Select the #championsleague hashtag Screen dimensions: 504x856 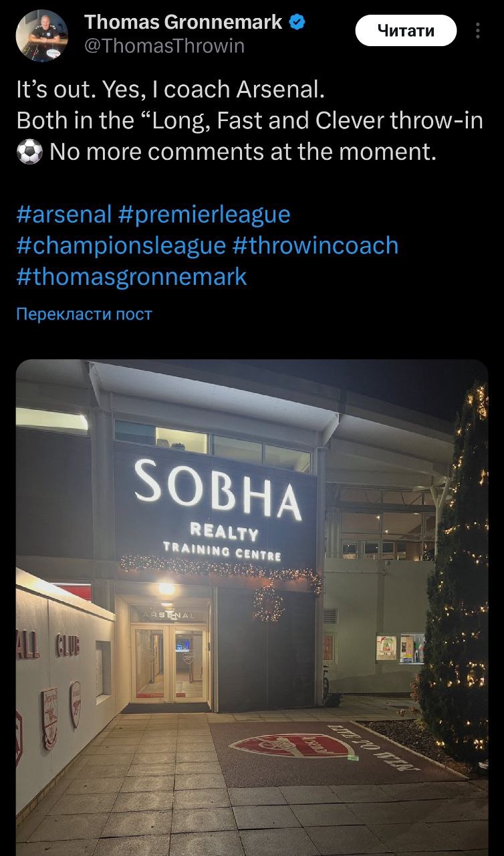coord(121,245)
